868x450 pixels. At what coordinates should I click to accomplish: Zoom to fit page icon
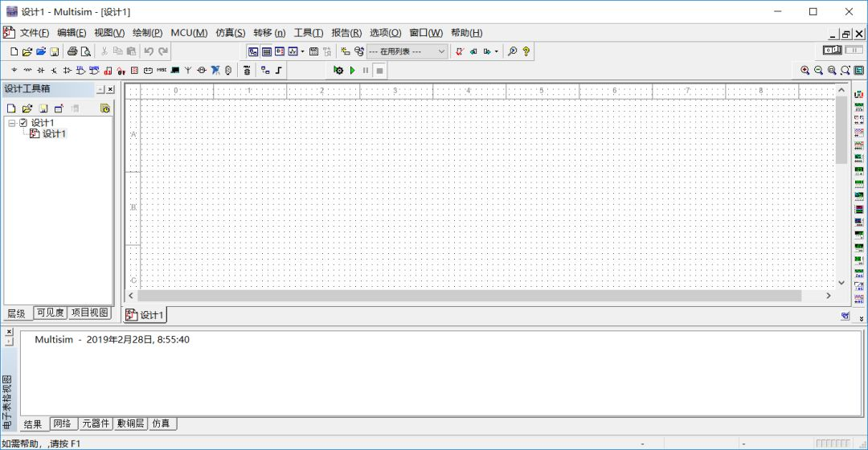click(845, 70)
